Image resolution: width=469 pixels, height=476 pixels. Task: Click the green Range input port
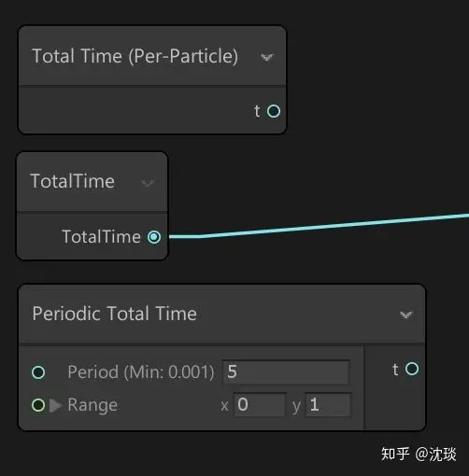(x=38, y=405)
